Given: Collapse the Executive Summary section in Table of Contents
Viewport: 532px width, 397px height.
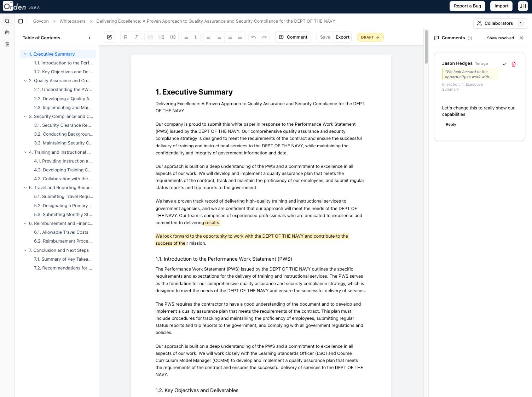Looking at the screenshot, I should point(25,54).
